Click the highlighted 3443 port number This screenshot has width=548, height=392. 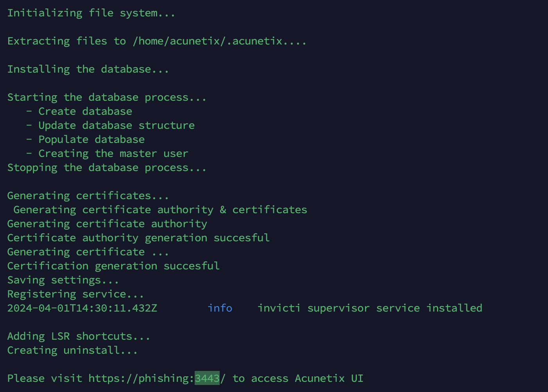[207, 378]
